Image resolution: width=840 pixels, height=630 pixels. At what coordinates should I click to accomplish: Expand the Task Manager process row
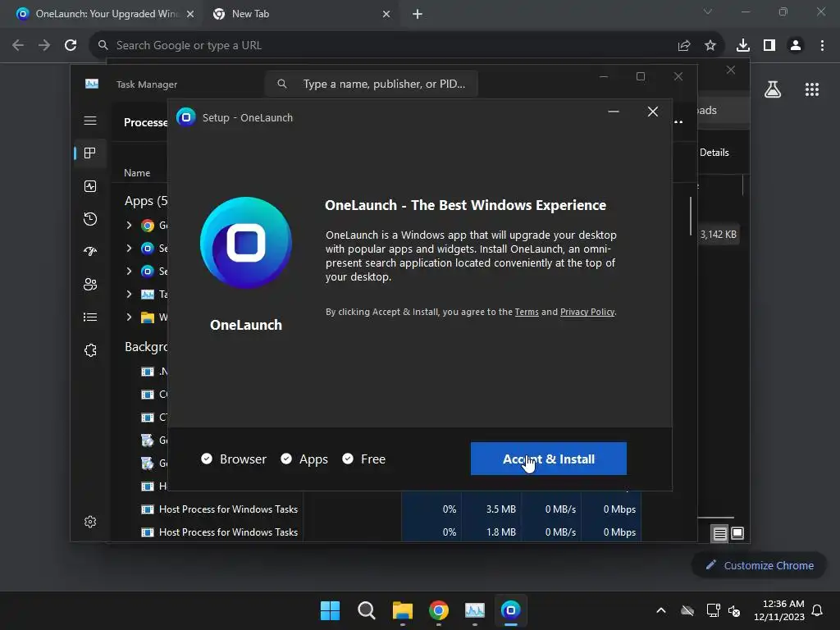tap(129, 294)
